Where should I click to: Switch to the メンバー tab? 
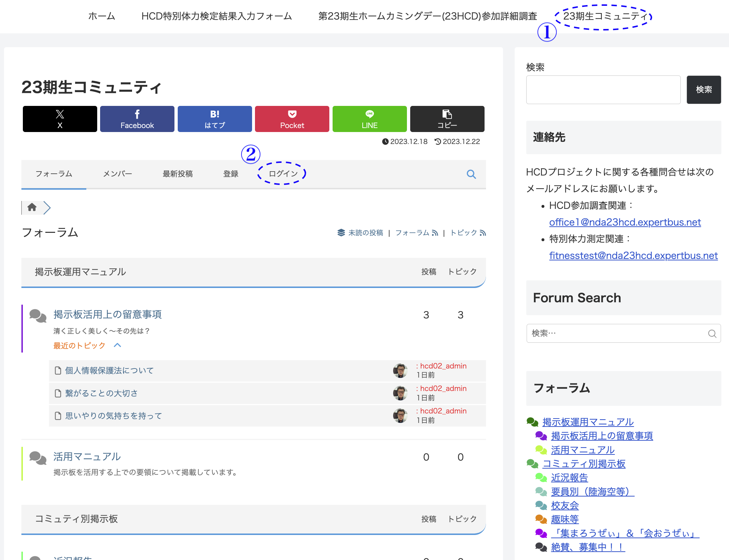point(117,174)
